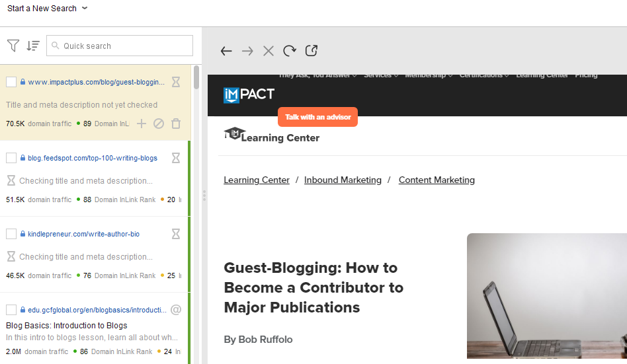Tick the kindlepreneur.com prospect checkbox
This screenshot has height=364, width=627.
11,234
